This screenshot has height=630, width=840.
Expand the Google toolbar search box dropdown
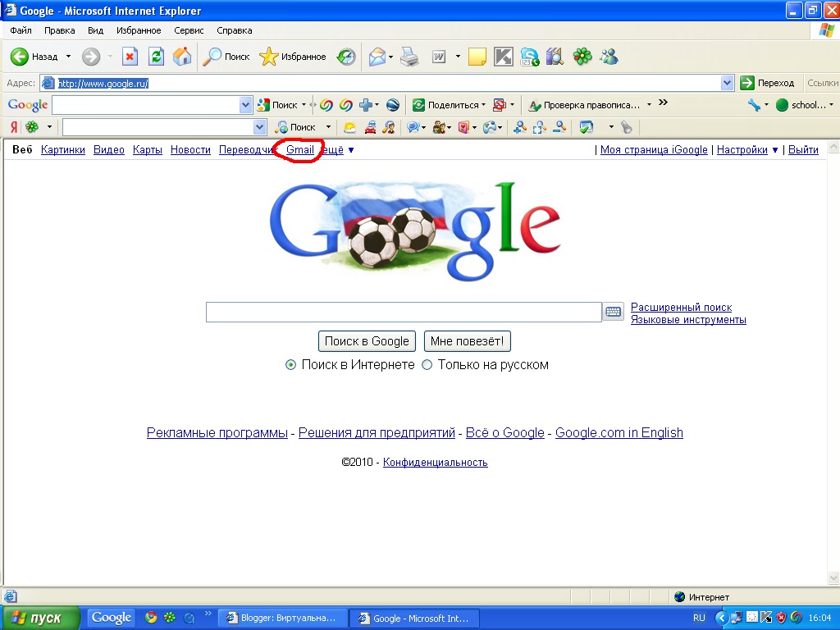coord(245,105)
